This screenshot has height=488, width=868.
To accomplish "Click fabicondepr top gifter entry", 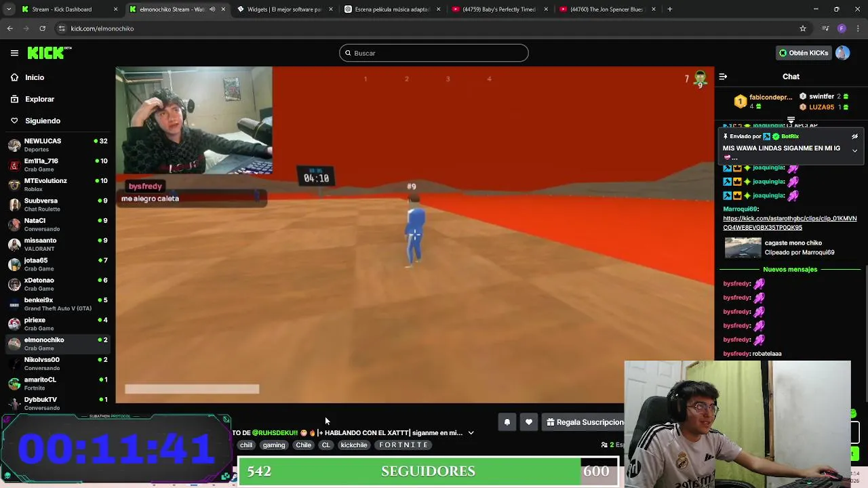I will coord(764,101).
